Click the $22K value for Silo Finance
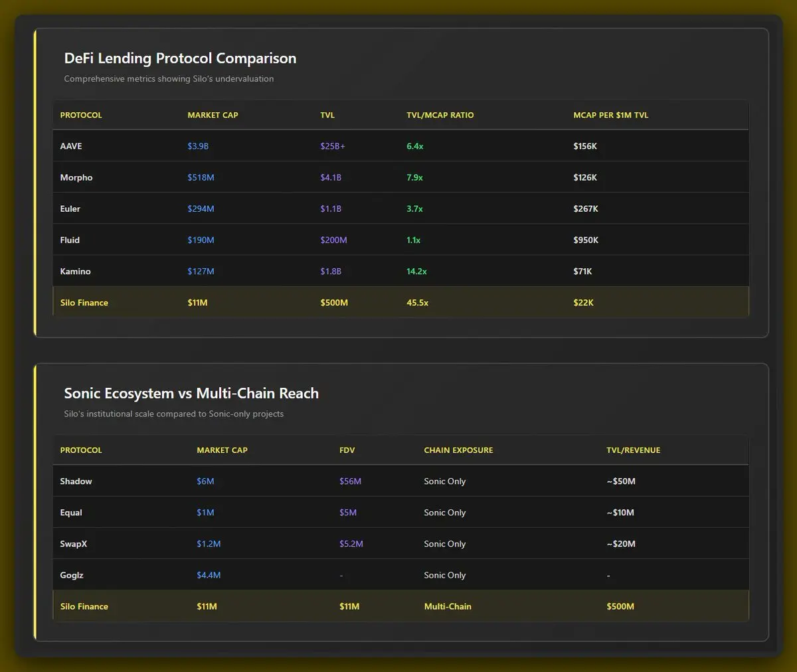797x672 pixels. click(583, 303)
